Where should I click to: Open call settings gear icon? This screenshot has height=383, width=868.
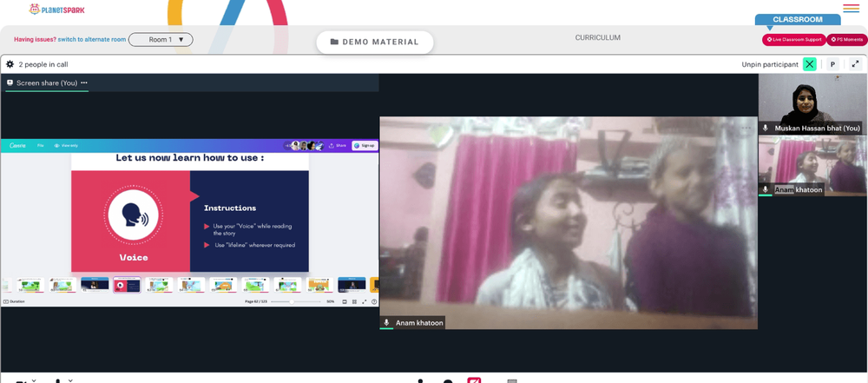10,64
